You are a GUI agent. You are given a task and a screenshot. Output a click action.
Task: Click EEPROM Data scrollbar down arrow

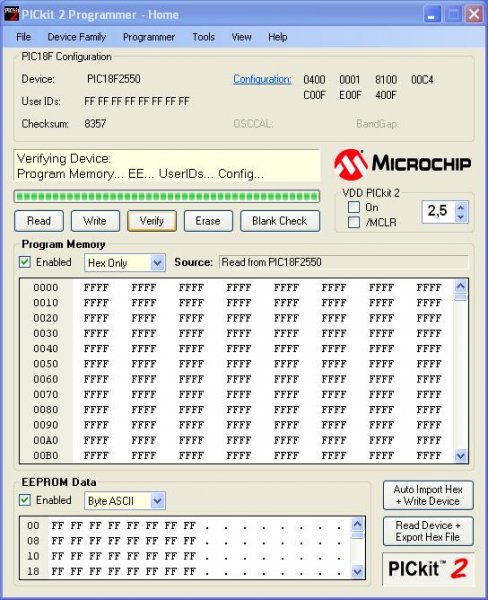point(357,572)
